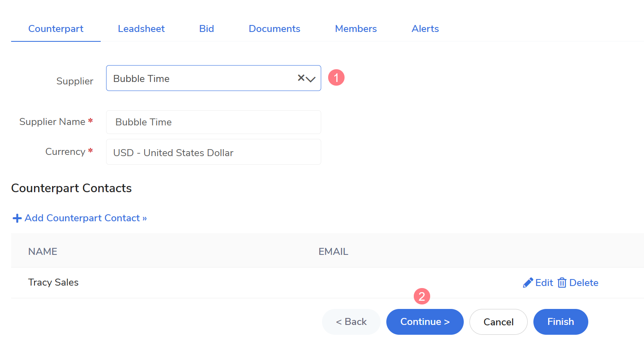
Task: Select the Counterpart tab
Action: tap(56, 29)
